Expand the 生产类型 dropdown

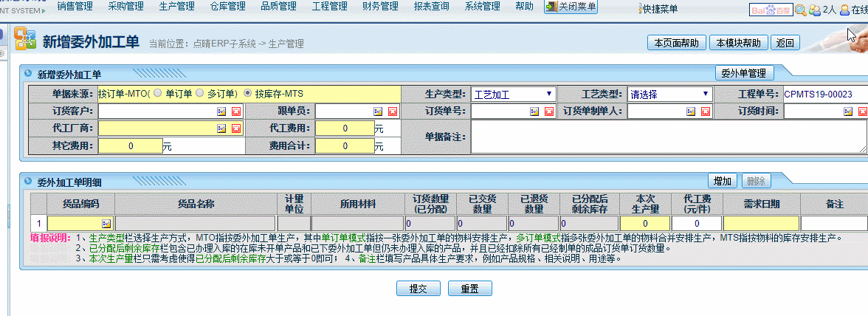coord(514,95)
